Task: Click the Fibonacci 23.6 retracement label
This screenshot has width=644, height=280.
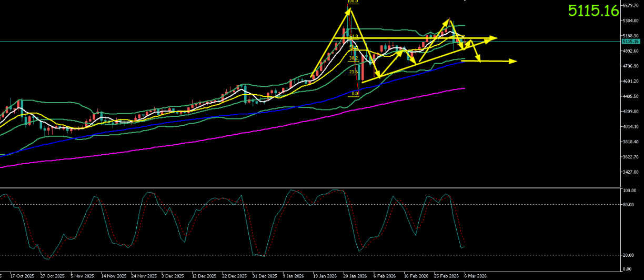Action: click(354, 72)
